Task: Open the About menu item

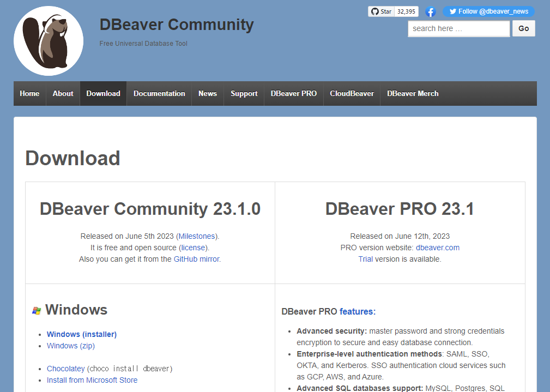Action: [x=63, y=93]
